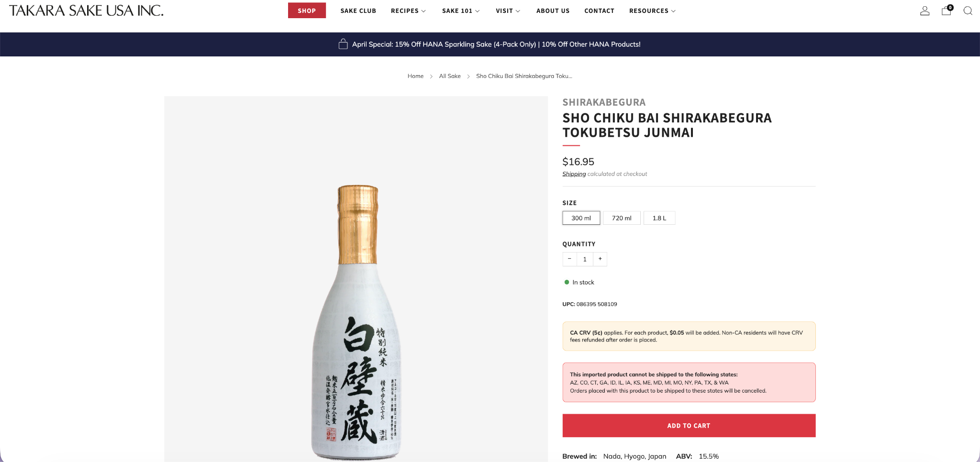Open the shopping cart icon

[946, 11]
